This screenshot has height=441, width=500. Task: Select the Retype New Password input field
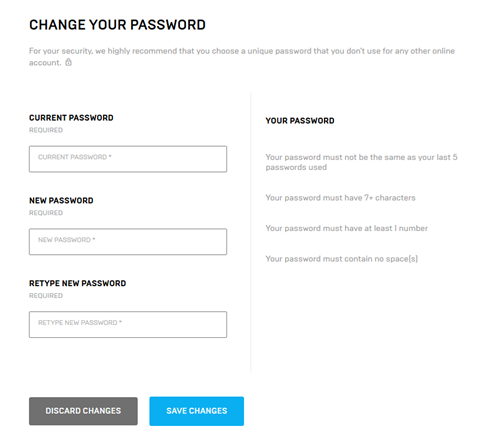click(x=128, y=325)
